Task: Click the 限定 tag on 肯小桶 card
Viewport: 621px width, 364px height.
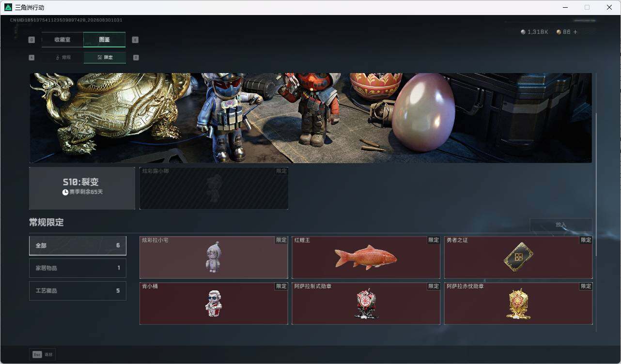Action: 281,286
